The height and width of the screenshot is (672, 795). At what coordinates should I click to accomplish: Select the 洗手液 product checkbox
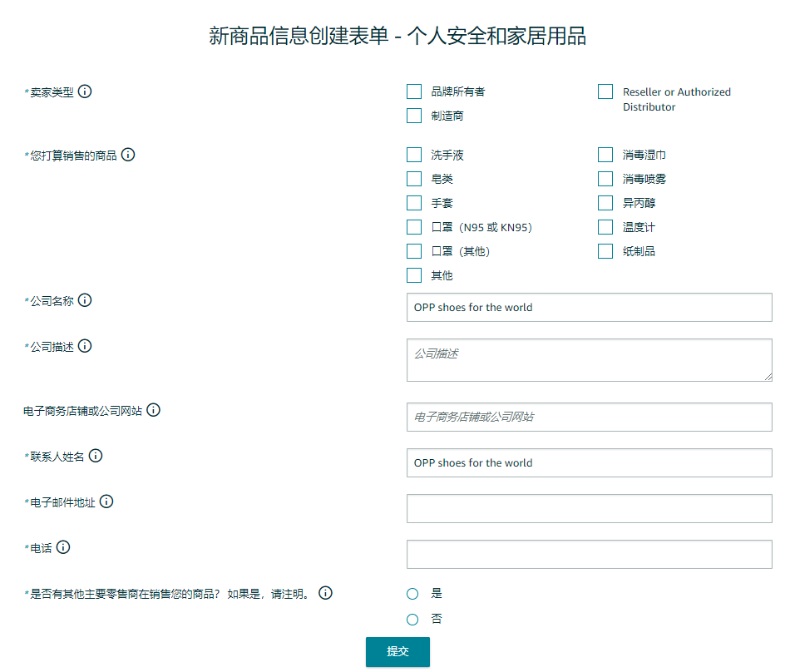click(413, 155)
